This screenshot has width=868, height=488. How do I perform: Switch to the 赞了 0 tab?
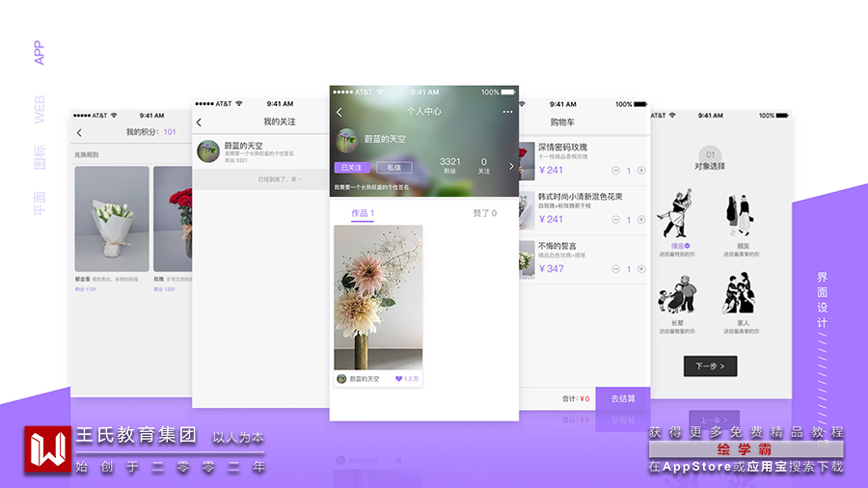[x=484, y=213]
